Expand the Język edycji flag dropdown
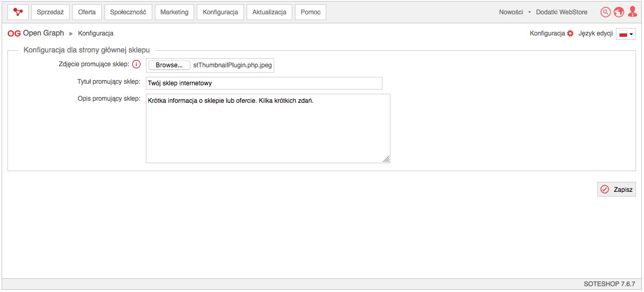This screenshot has height=292, width=644. pyautogui.click(x=626, y=34)
